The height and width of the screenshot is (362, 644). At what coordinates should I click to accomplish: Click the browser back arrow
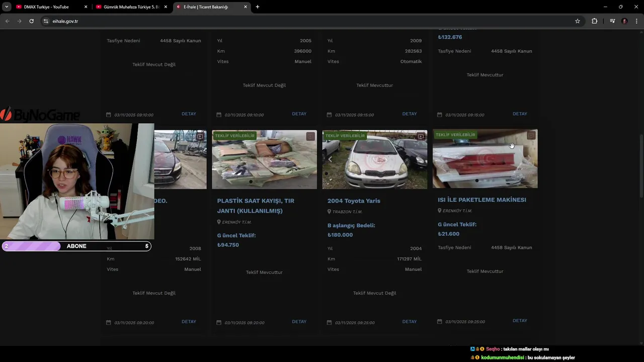coord(7,21)
